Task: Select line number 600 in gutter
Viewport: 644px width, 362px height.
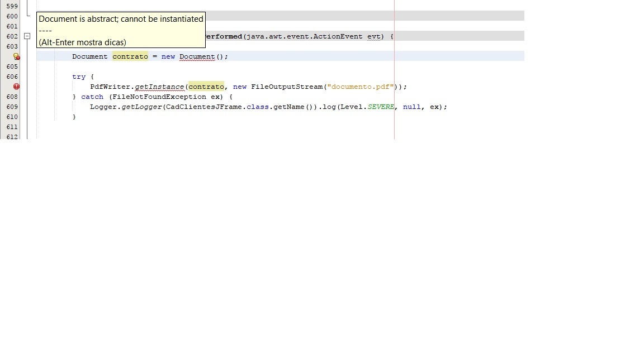Action: click(12, 16)
